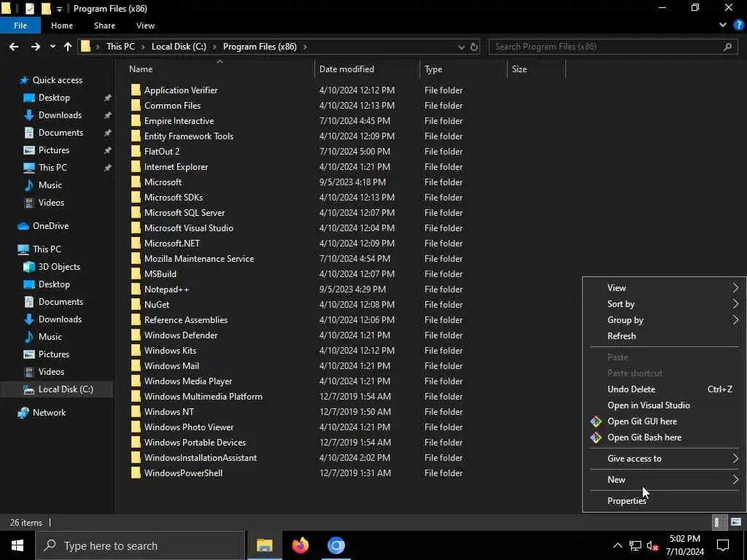Select the WindowsInstallationAssistant folder name

tap(201, 458)
